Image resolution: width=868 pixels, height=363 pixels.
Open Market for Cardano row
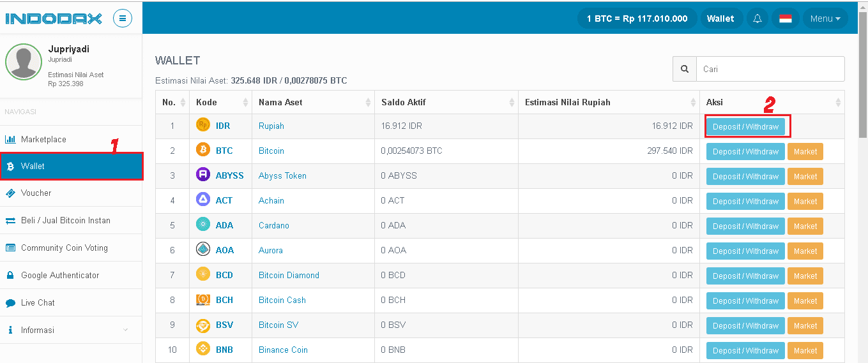point(805,226)
